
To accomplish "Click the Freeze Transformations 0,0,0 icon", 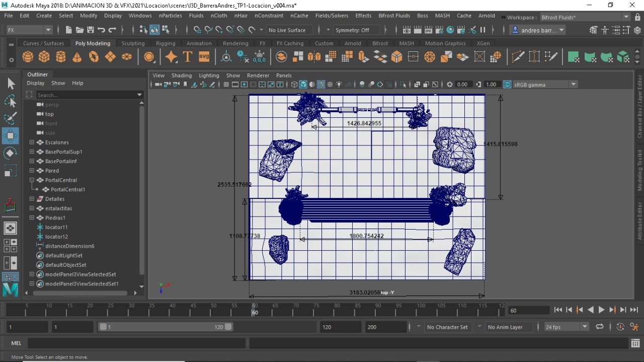I will pos(260,57).
